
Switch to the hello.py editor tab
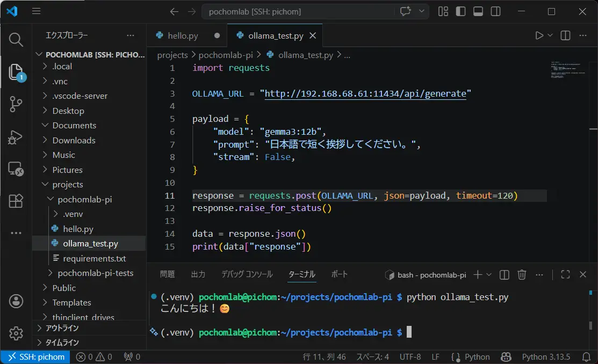183,35
